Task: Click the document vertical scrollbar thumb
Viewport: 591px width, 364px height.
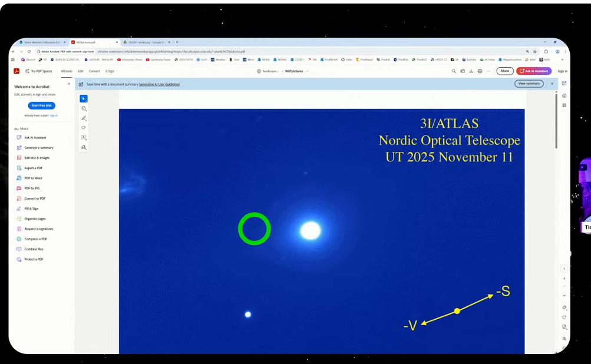Action: (556, 121)
